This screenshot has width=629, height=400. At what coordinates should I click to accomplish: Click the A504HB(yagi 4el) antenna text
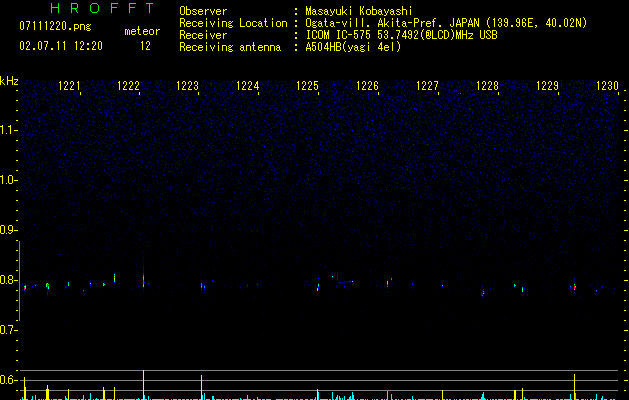[353, 47]
